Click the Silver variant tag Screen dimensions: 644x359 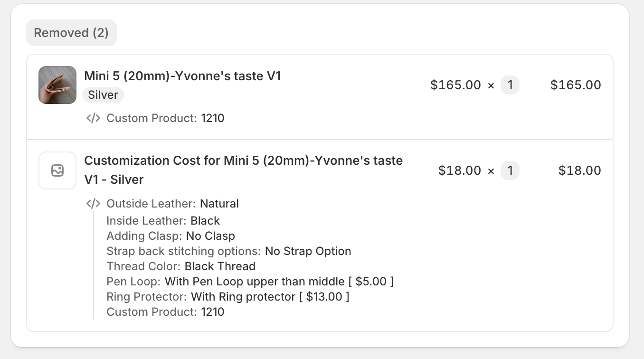click(103, 95)
